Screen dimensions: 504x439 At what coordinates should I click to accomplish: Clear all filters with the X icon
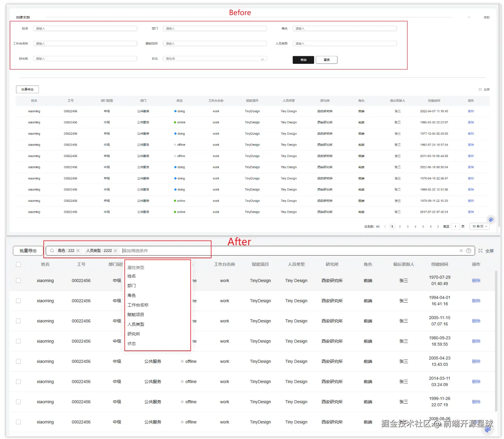click(461, 251)
